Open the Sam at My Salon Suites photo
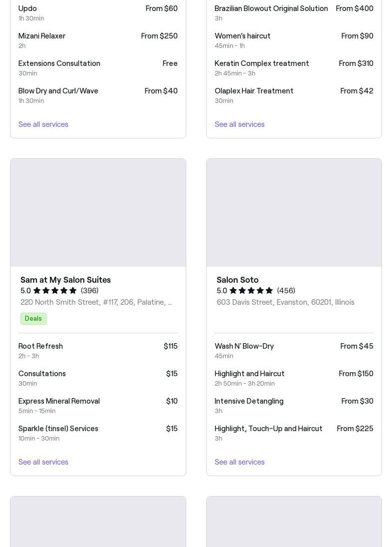 pyautogui.click(x=98, y=213)
